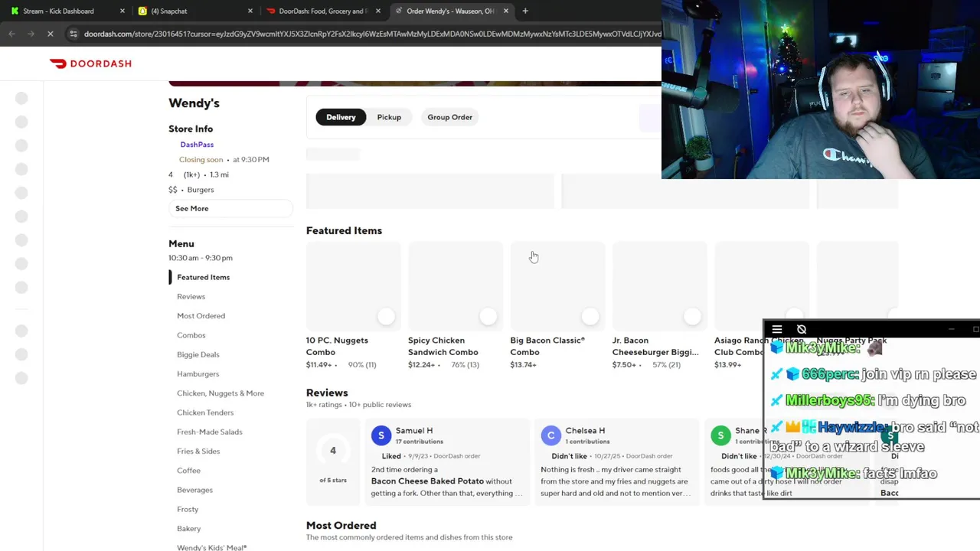Screen dimensions: 980x551
Task: Open Most Ordered menu section
Action: [201, 315]
